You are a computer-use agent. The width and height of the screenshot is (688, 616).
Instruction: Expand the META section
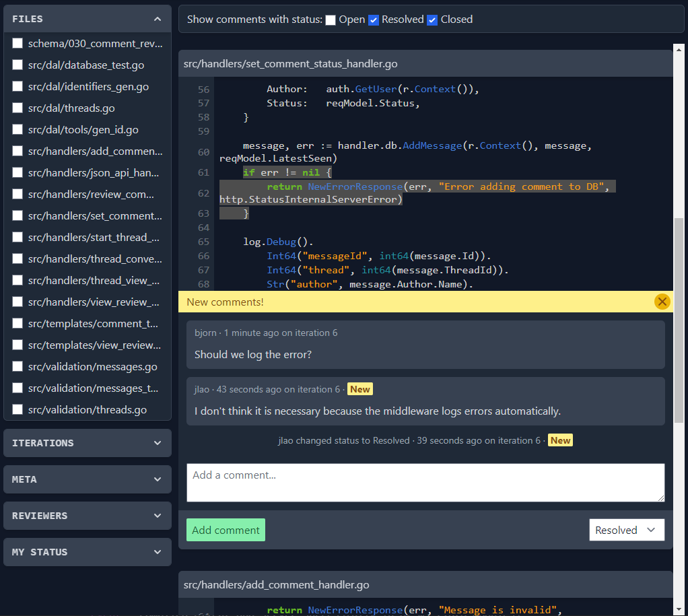click(87, 479)
